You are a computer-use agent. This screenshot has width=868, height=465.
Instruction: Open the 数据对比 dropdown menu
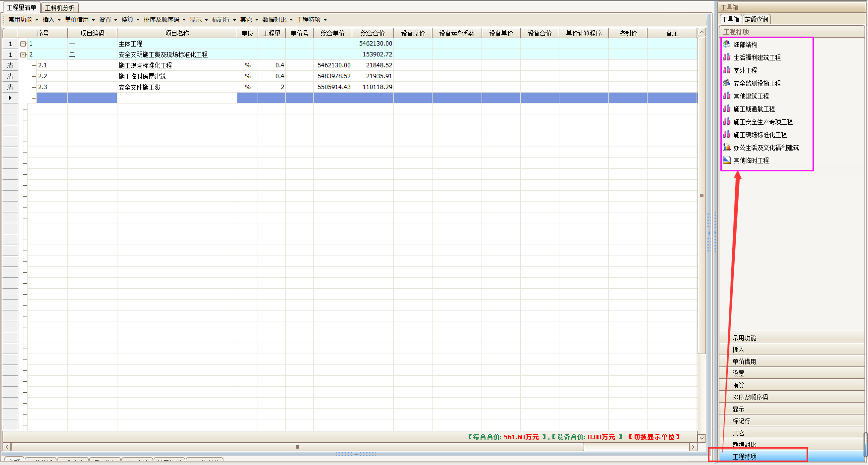click(x=277, y=20)
